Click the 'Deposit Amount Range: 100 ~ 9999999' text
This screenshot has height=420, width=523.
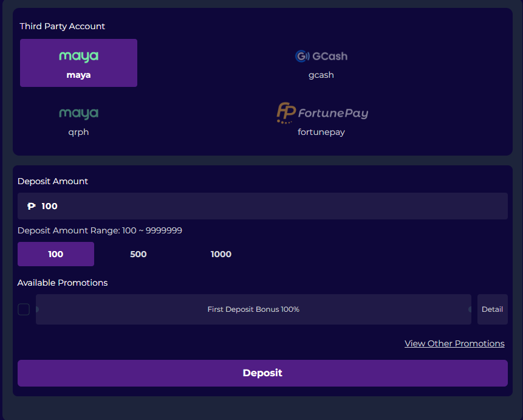click(100, 230)
